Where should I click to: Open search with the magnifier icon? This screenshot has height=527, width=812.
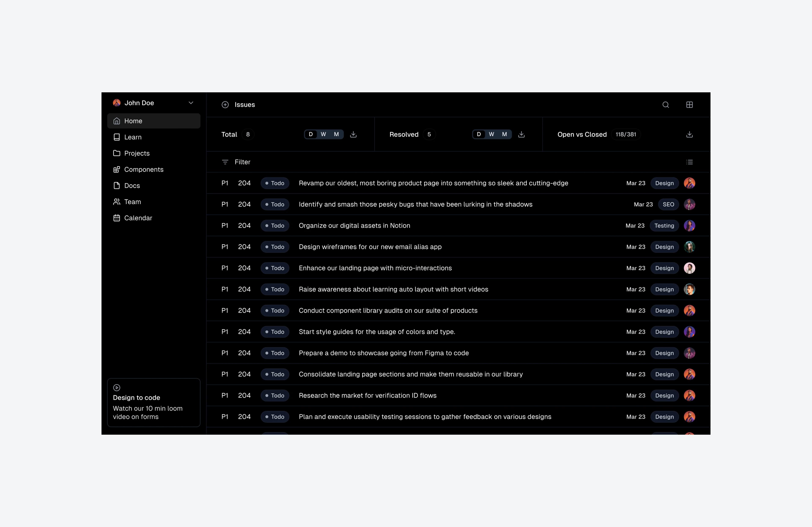(666, 105)
